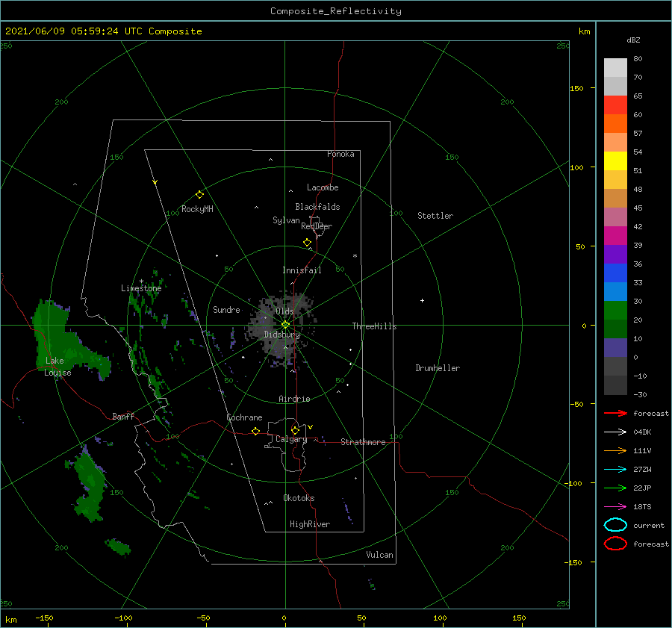Click the Olds label
This screenshot has width=672, height=628.
point(284,311)
